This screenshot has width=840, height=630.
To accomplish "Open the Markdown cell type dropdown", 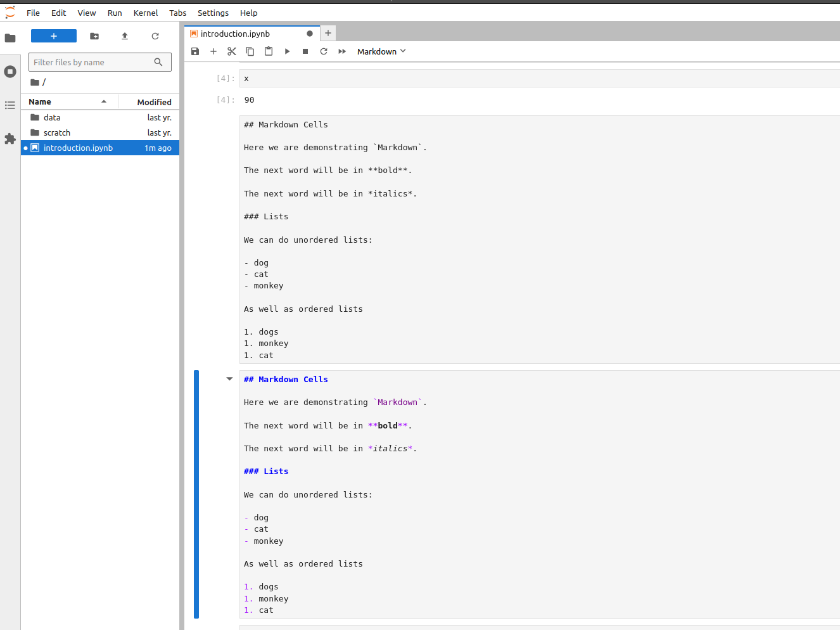I will [381, 51].
